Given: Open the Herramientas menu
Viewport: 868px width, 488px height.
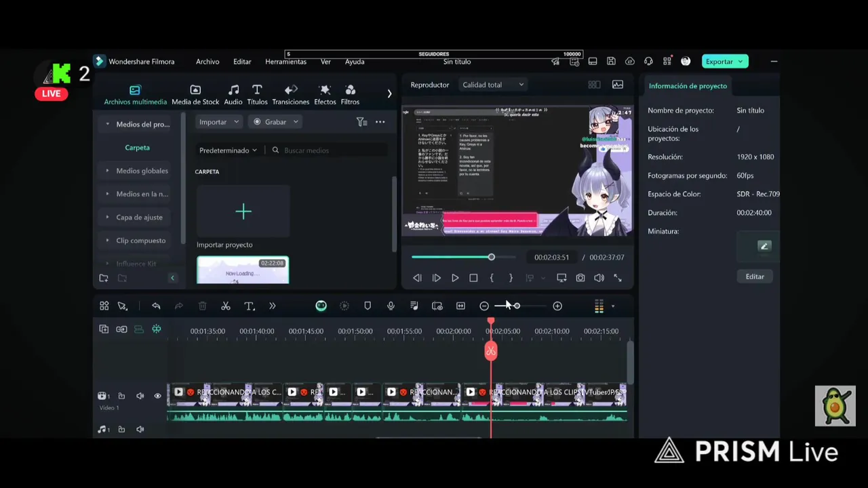Looking at the screenshot, I should tap(285, 62).
